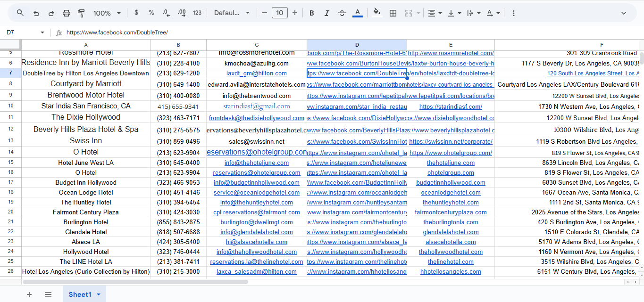Apply percent format

[x=151, y=13]
